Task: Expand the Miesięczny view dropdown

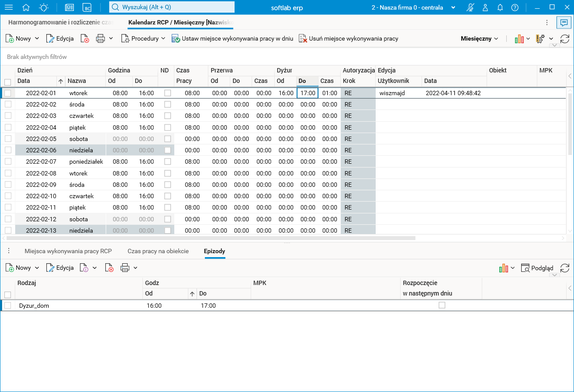Action: (479, 38)
